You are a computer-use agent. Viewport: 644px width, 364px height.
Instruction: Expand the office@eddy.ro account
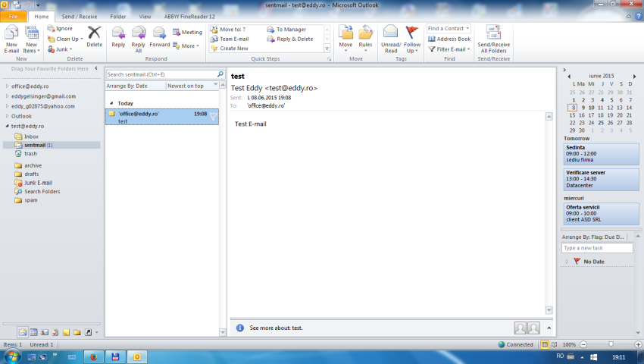click(x=8, y=86)
